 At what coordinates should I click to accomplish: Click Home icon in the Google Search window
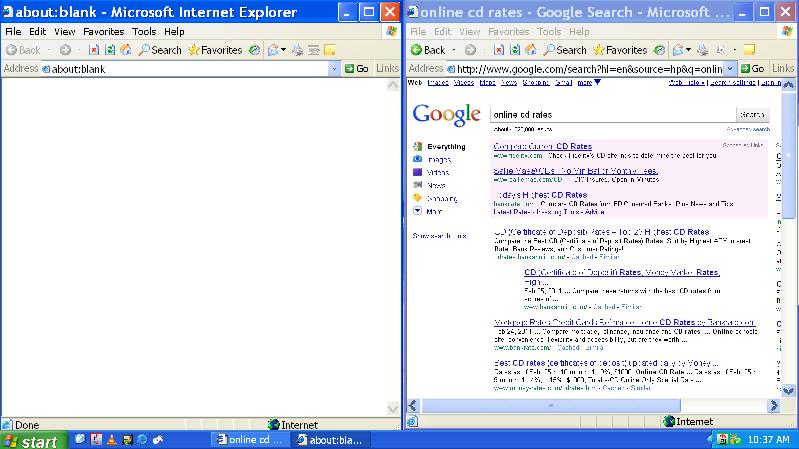pos(530,50)
